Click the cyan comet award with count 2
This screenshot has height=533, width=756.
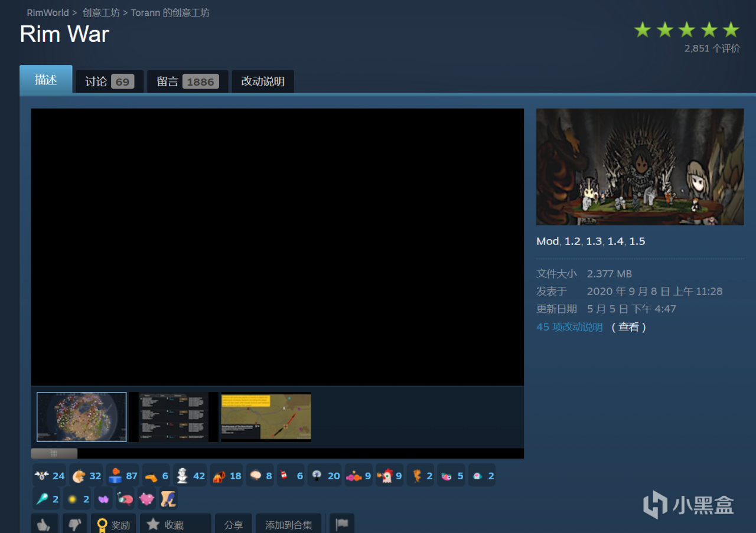tap(47, 499)
